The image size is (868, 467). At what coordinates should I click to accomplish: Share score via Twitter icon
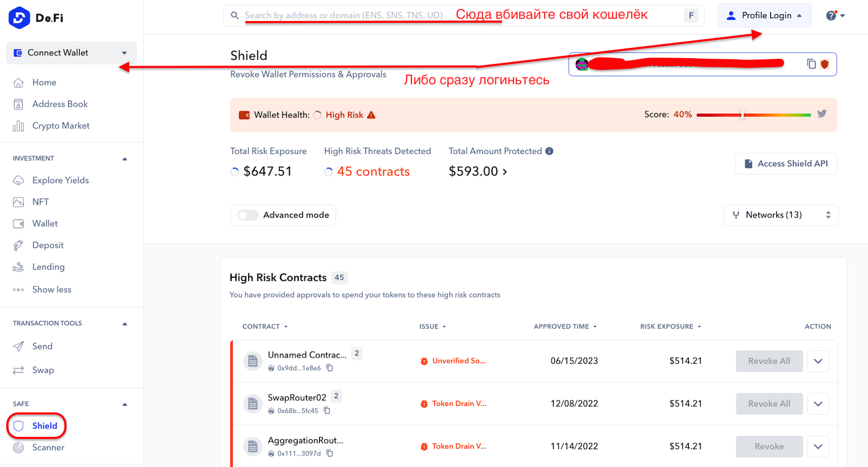822,114
